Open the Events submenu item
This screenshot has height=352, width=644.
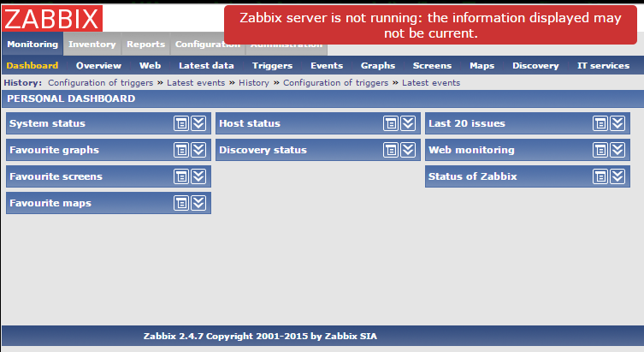point(327,65)
